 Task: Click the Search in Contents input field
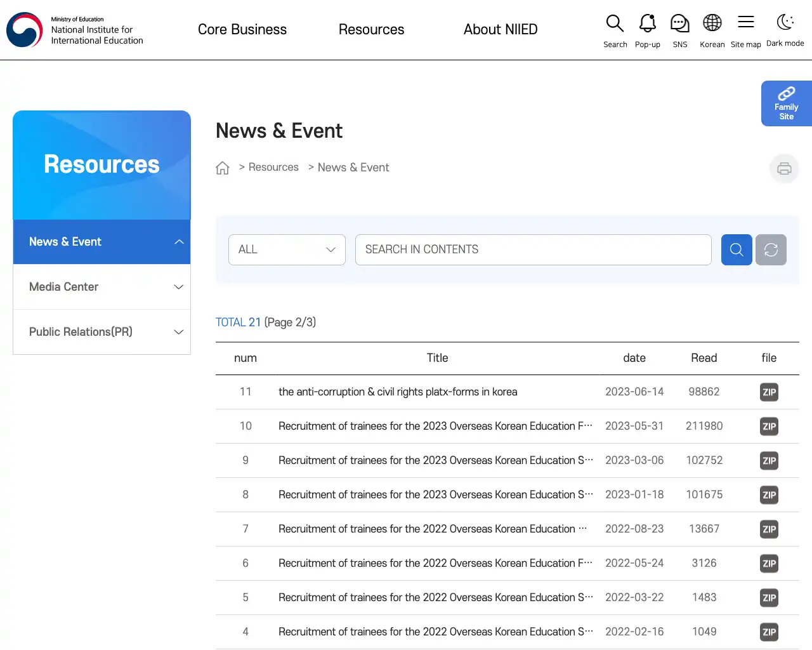533,249
